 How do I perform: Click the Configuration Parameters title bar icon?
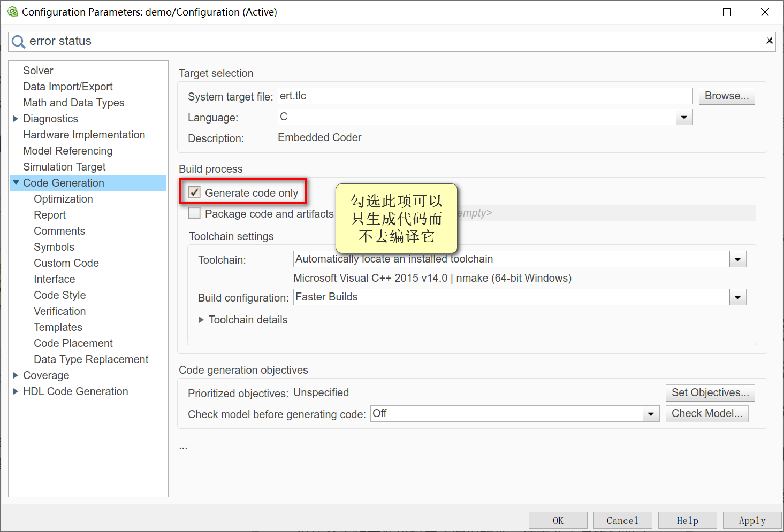point(13,12)
